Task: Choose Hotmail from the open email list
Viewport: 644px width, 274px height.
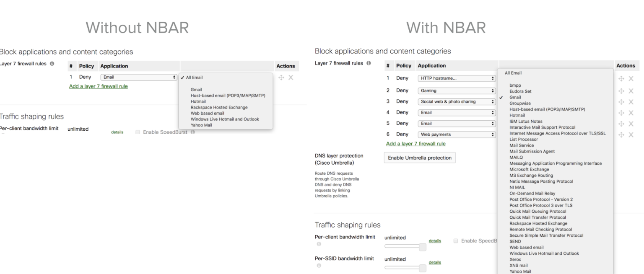Action: pos(198,101)
